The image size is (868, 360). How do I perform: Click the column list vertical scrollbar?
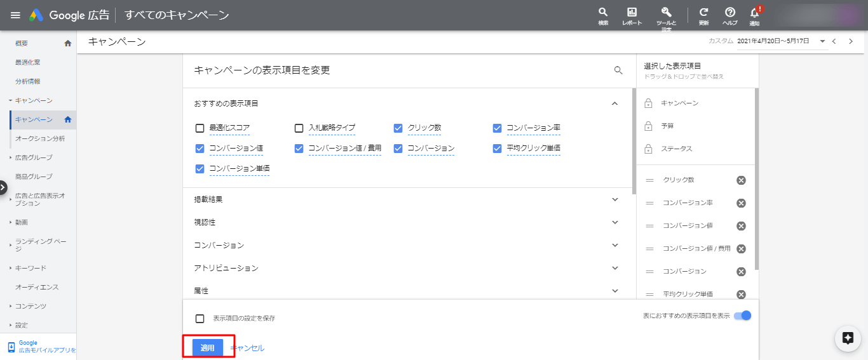click(x=634, y=141)
